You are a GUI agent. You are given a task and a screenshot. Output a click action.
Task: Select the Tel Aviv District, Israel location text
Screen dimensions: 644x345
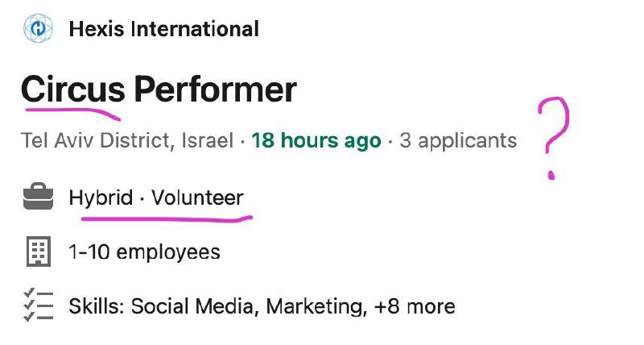[127, 140]
